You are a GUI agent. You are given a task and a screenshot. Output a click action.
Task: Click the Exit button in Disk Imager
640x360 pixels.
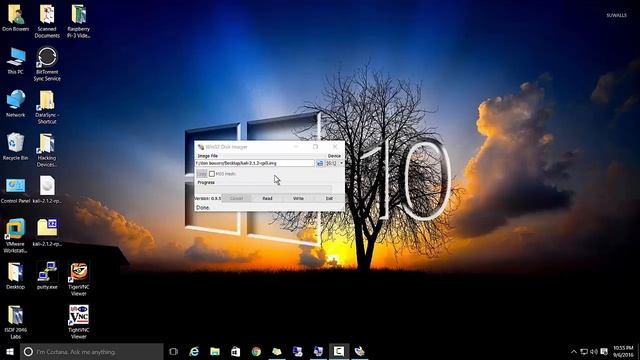click(x=329, y=198)
